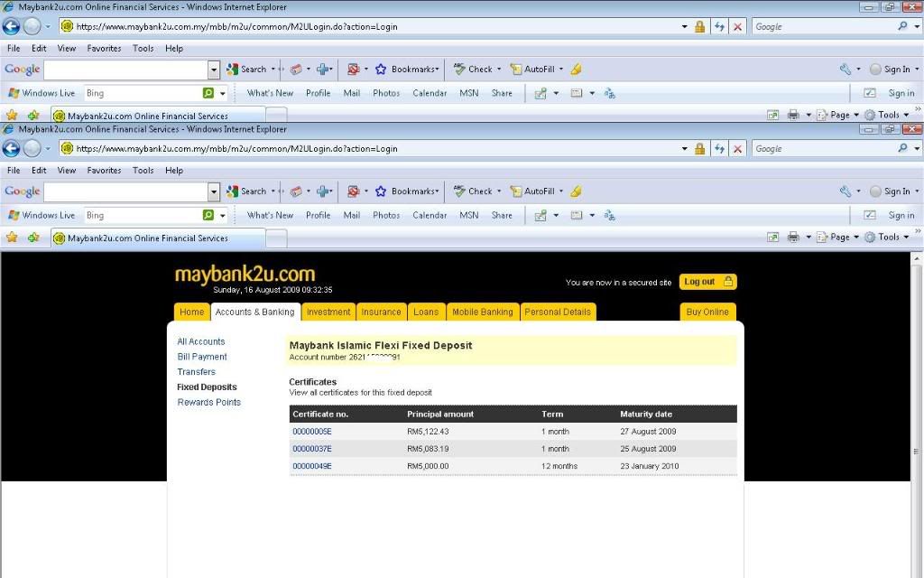Screen dimensions: 924x578
Task: Go back using front window's Back arrow
Action: [x=11, y=148]
